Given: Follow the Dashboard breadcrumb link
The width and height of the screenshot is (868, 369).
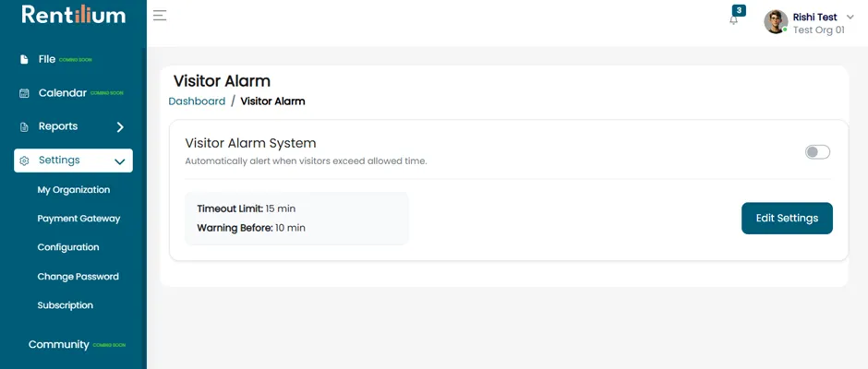Looking at the screenshot, I should pos(197,101).
